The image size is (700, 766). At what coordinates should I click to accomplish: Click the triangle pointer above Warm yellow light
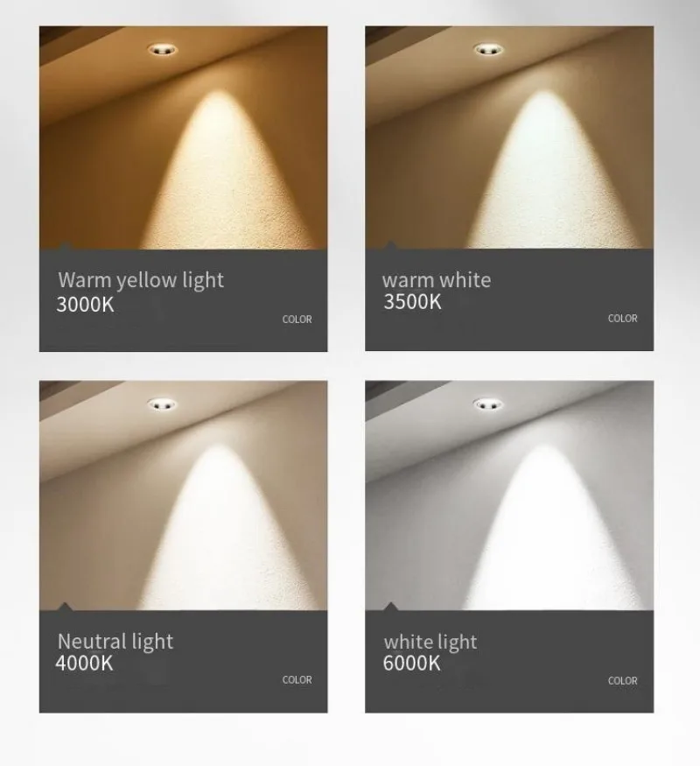point(65,245)
